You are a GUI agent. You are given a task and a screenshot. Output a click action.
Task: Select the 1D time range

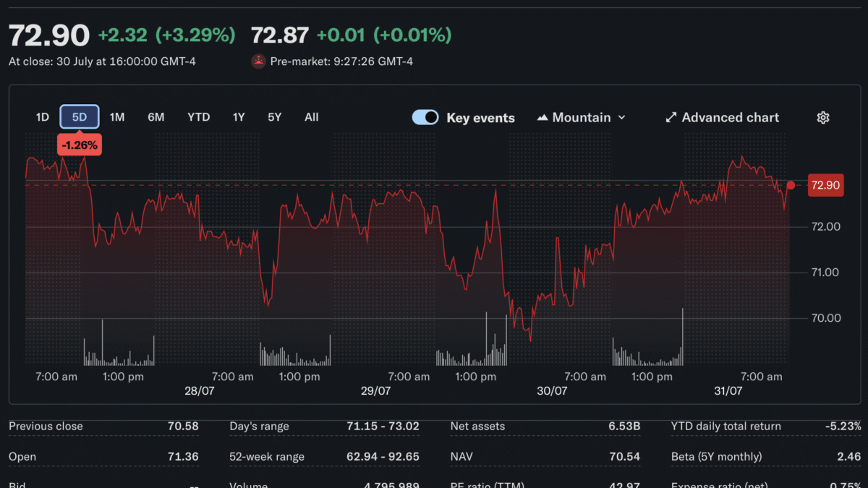pyautogui.click(x=43, y=117)
